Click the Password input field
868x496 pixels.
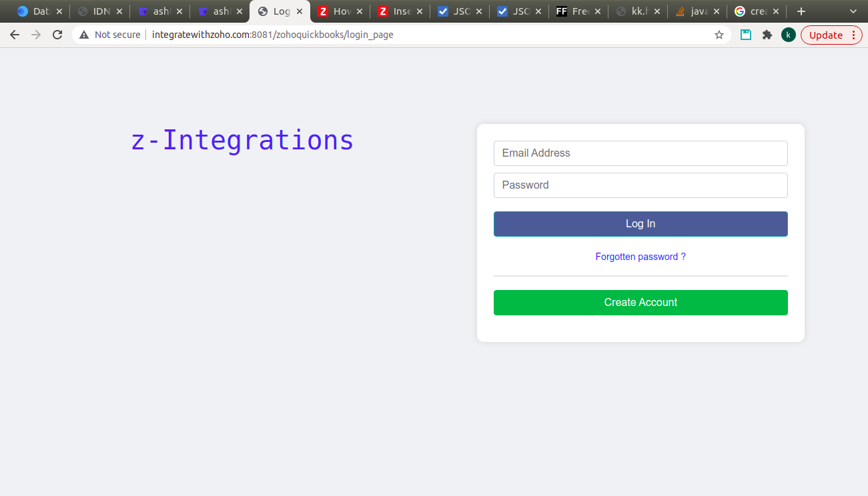click(x=640, y=185)
